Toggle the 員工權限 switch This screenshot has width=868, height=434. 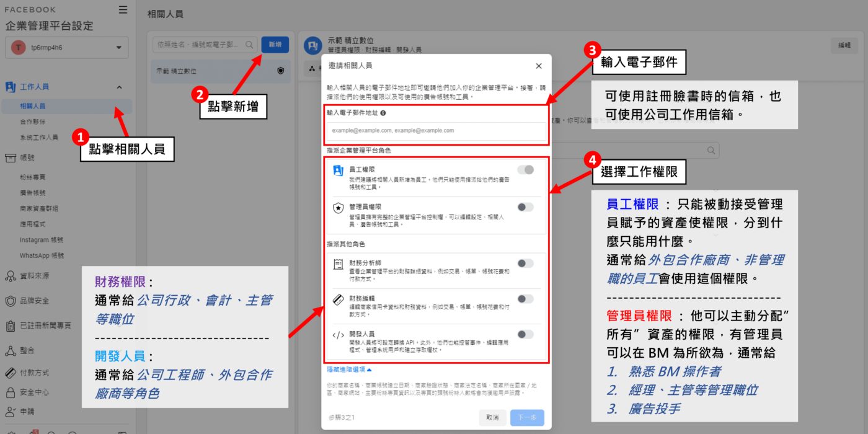[525, 170]
